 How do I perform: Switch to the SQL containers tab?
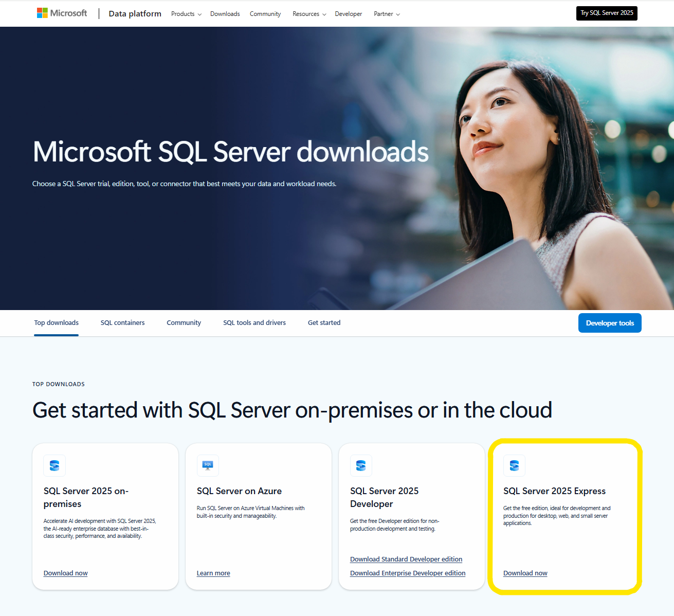[x=122, y=323]
